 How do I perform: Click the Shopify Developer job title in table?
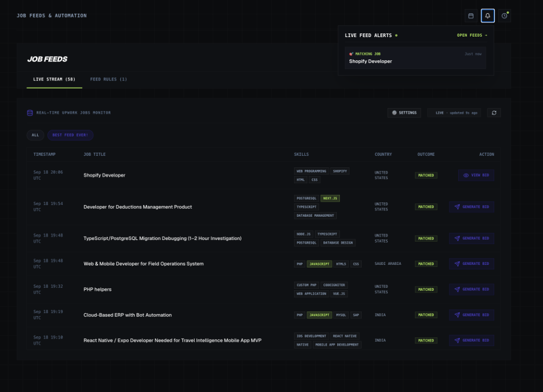point(104,175)
